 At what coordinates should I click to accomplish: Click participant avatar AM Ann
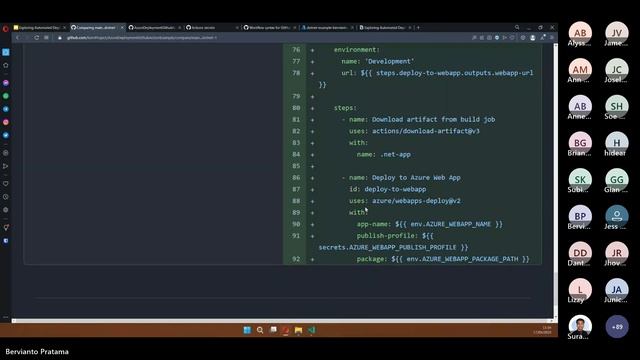tap(580, 70)
